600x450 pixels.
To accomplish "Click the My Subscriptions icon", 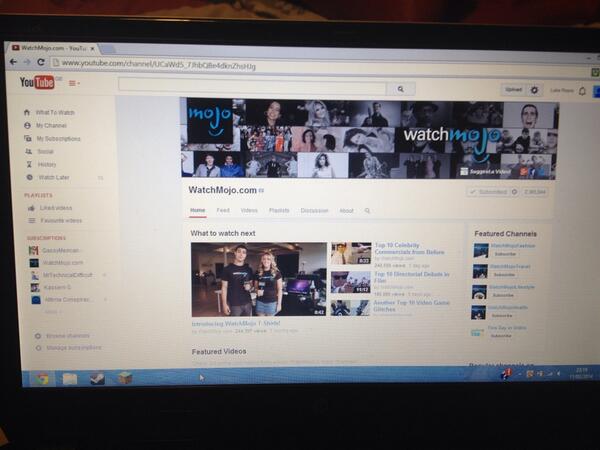I will [x=28, y=138].
